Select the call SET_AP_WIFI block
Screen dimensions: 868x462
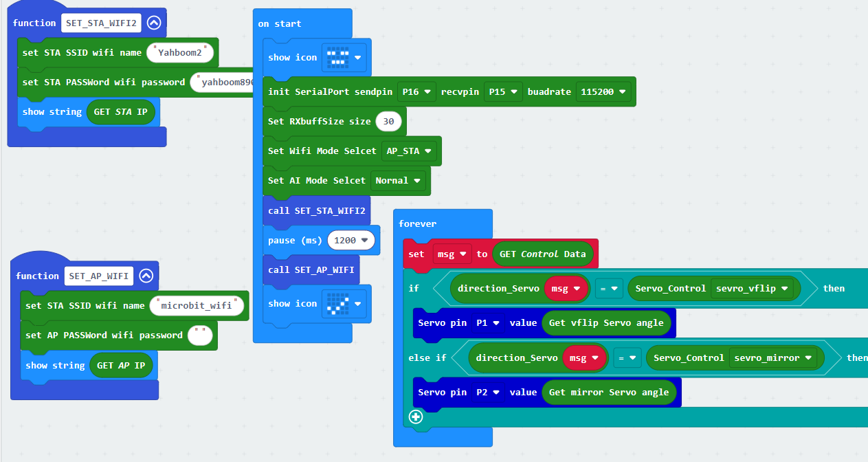pos(311,269)
